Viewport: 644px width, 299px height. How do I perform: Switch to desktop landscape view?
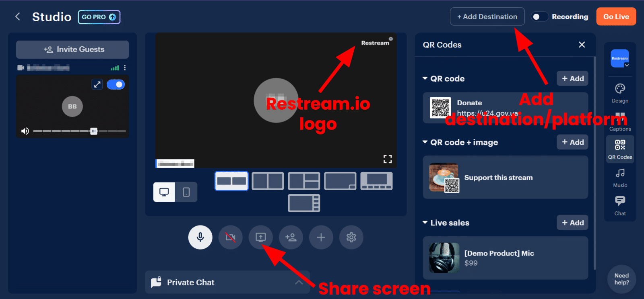pos(164,192)
